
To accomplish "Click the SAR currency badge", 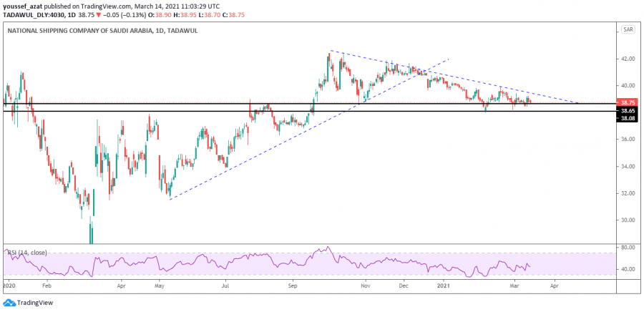I will pyautogui.click(x=628, y=30).
